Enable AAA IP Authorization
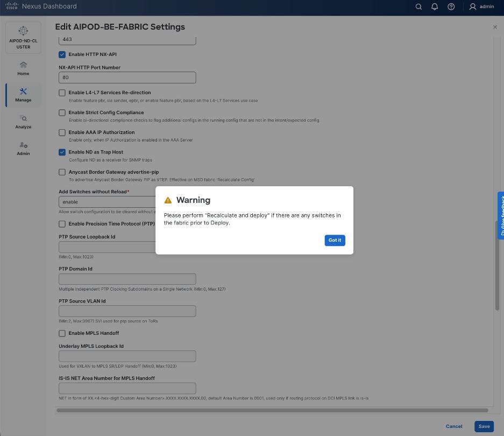 62,132
